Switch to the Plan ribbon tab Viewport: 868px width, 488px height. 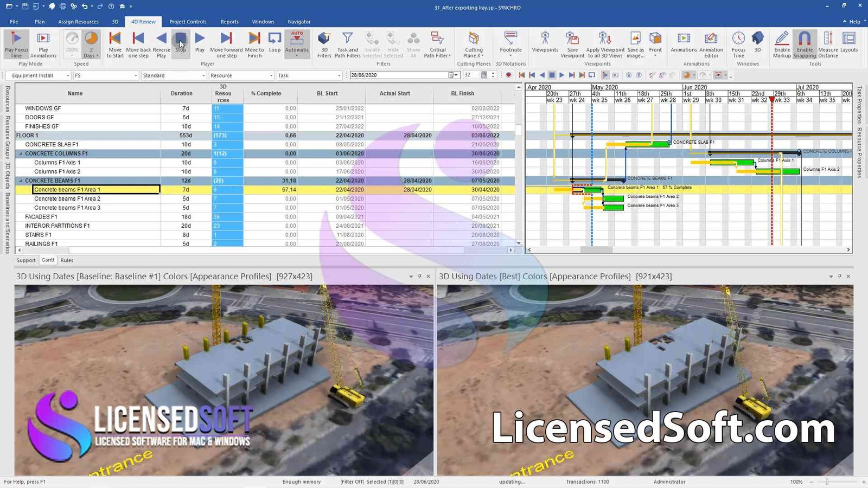tap(40, 22)
